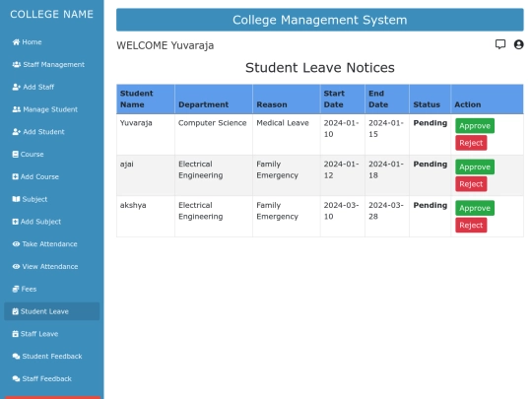The height and width of the screenshot is (399, 532).
Task: Click the Add Student user-plus icon
Action: pyautogui.click(x=17, y=132)
